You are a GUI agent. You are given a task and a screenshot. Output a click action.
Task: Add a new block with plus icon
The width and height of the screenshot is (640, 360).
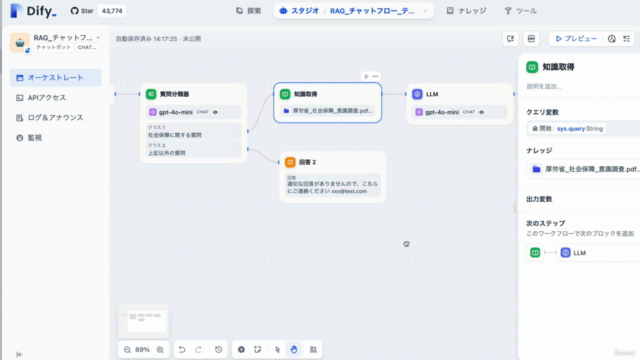coord(241,349)
